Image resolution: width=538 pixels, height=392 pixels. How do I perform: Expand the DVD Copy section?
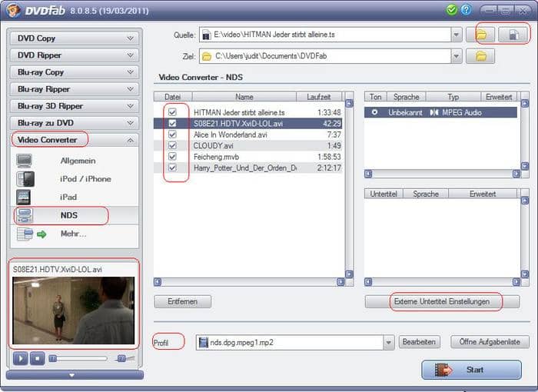pos(75,38)
